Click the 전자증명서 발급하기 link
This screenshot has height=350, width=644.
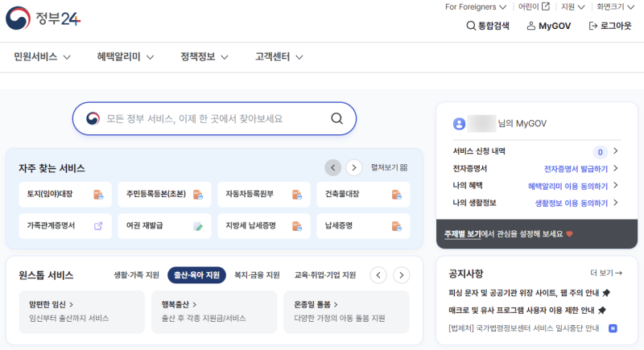tap(576, 169)
